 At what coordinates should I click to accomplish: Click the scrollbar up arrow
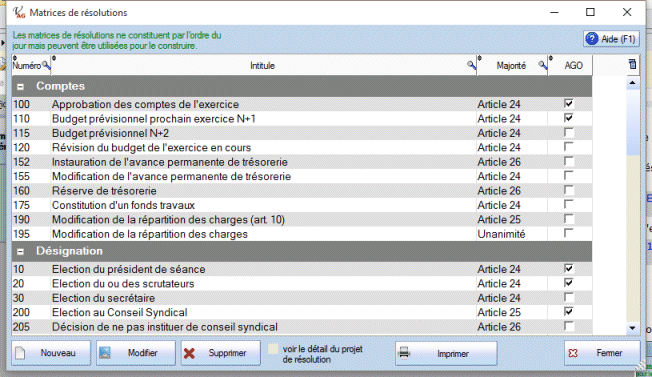[632, 83]
